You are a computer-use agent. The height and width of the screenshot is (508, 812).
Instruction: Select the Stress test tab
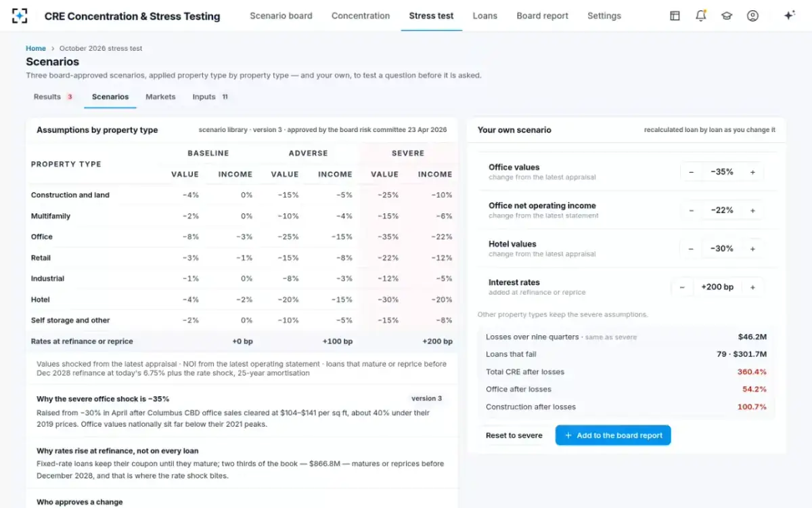pyautogui.click(x=432, y=16)
